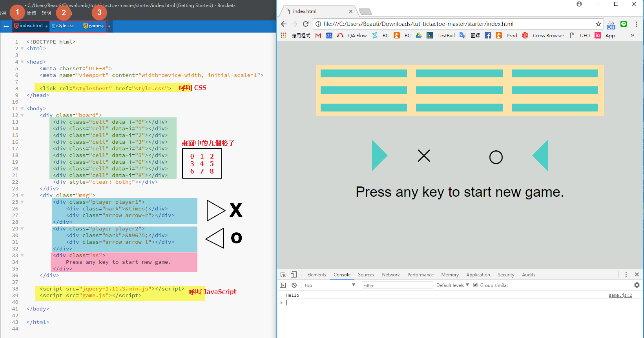Screen dimensions: 644x338
Task: Collapse the body section fold arrow
Action: tap(22, 109)
